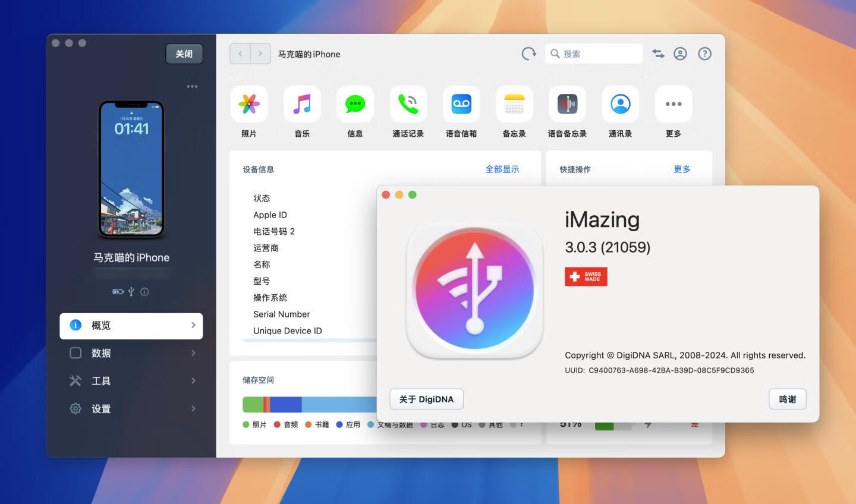Open the 通话记录 call history icon
Image resolution: width=856 pixels, height=504 pixels.
pyautogui.click(x=408, y=104)
